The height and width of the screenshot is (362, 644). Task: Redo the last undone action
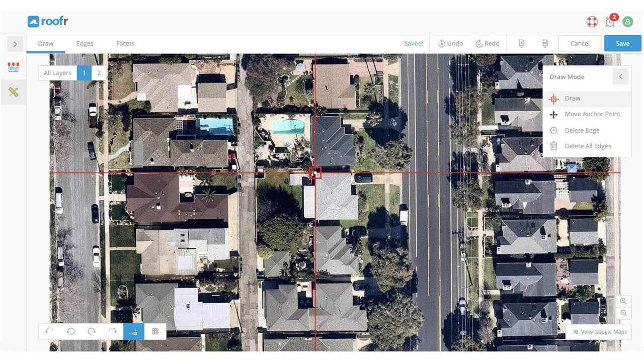(488, 43)
